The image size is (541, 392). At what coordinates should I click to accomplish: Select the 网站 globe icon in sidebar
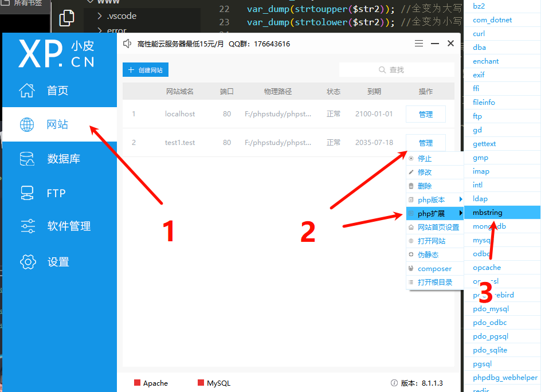[x=27, y=124]
